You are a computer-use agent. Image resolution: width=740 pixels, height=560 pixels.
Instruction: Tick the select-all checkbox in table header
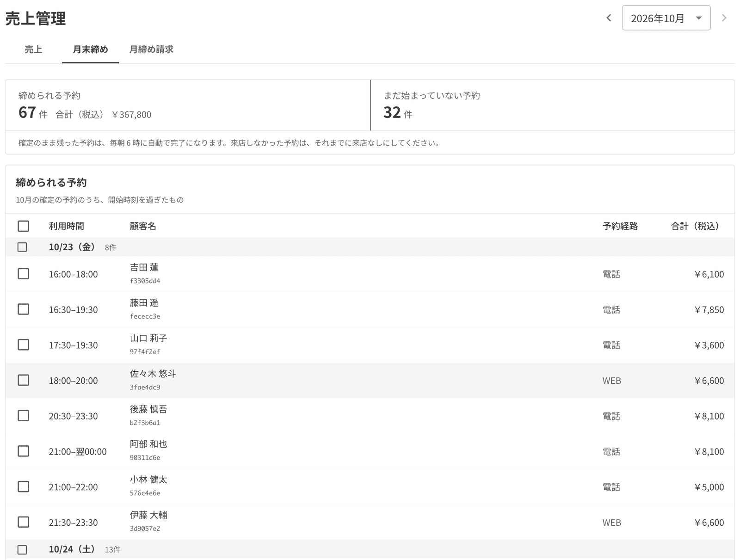[23, 226]
